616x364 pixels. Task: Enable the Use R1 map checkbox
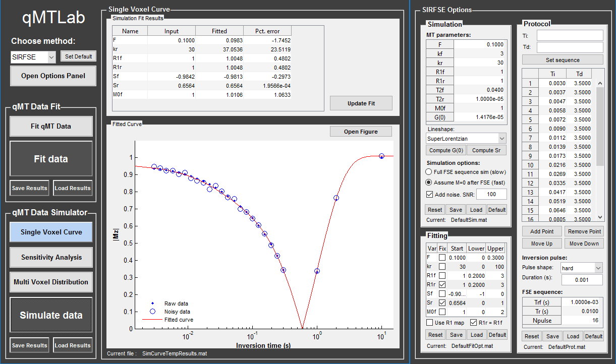pos(430,323)
